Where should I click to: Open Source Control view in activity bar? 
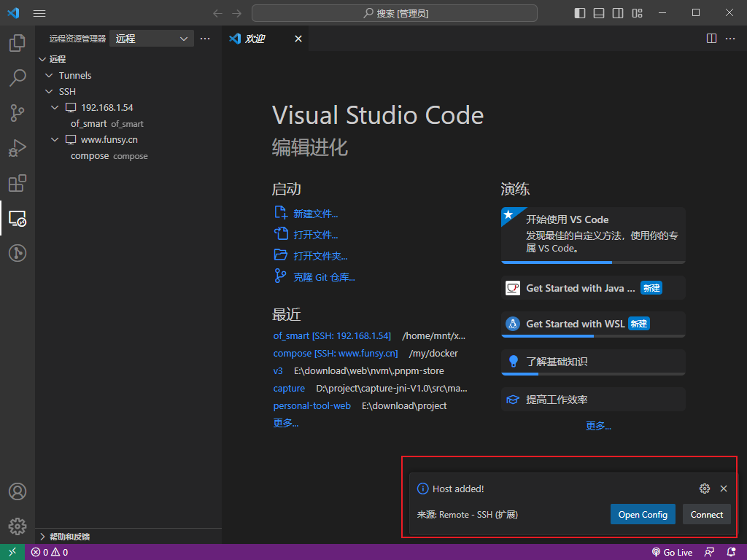(18, 113)
